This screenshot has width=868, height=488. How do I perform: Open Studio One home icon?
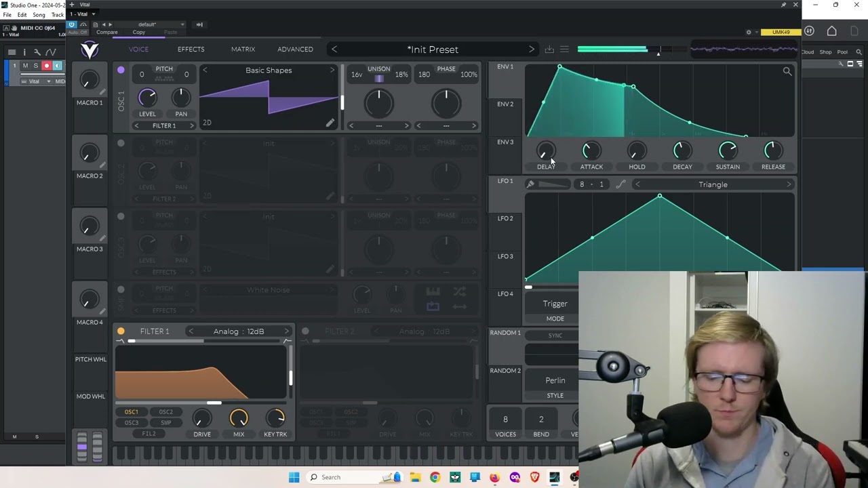point(832,31)
